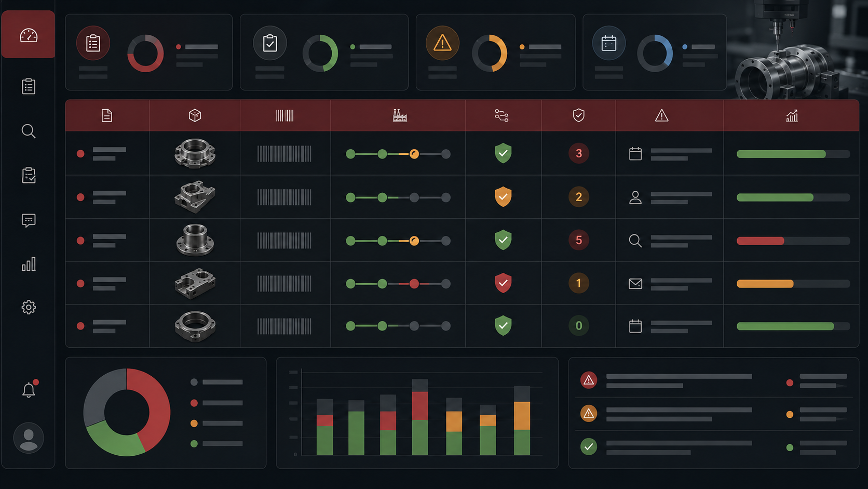The height and width of the screenshot is (489, 868).
Task: Sort by the shield check column header
Action: tap(579, 115)
